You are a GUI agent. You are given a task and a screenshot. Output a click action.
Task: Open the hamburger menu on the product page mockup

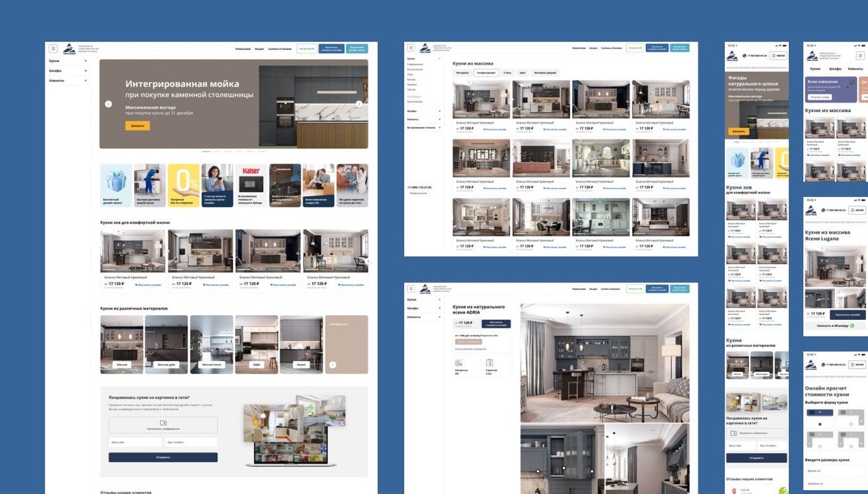[x=411, y=289]
